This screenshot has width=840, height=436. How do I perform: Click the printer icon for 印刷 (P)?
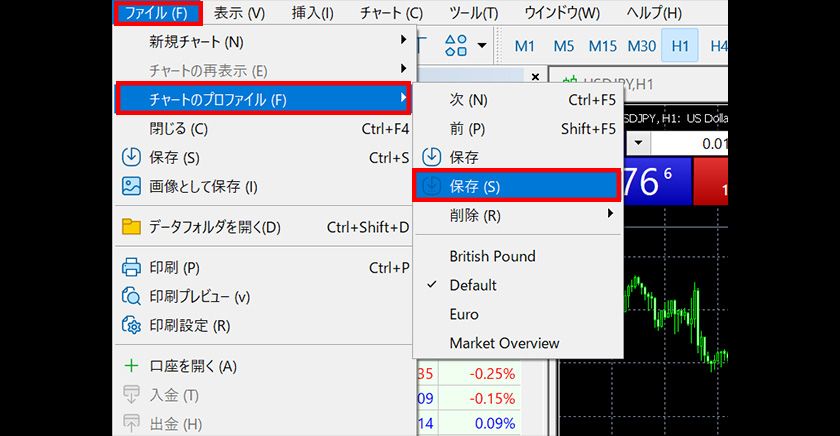click(x=131, y=268)
